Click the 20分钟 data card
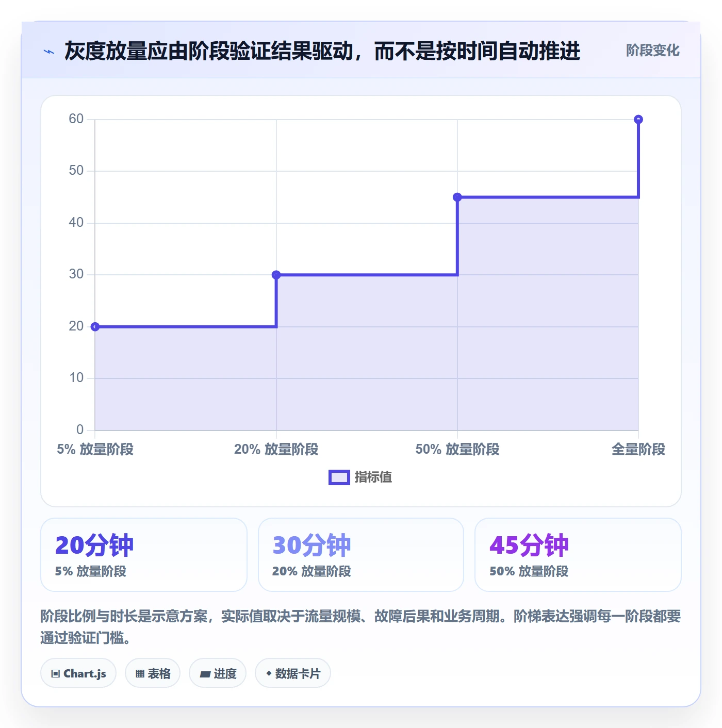722x728 pixels. (x=144, y=555)
